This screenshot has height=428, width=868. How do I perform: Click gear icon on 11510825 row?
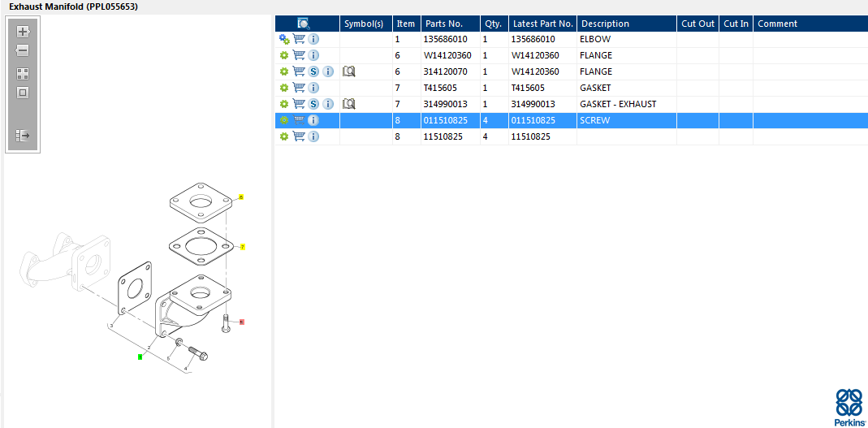(284, 136)
